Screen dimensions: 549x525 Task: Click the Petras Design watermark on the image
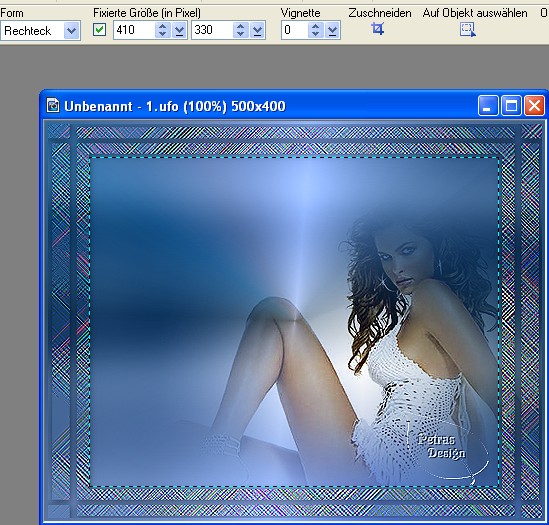pos(442,446)
